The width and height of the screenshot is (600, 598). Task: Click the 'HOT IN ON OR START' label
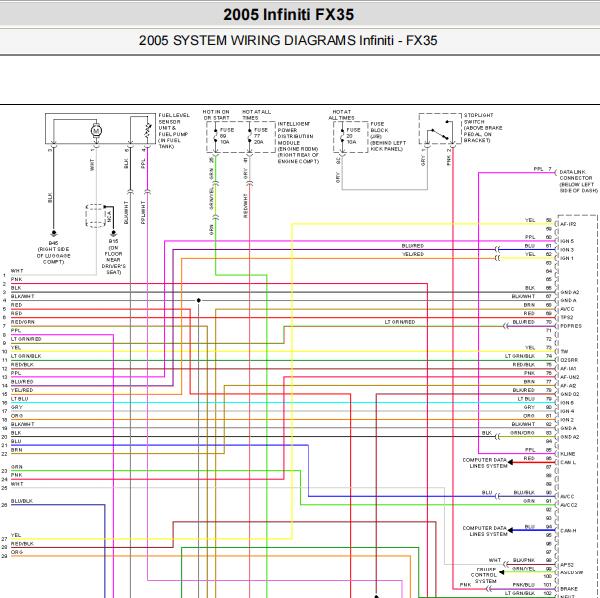tap(216, 115)
